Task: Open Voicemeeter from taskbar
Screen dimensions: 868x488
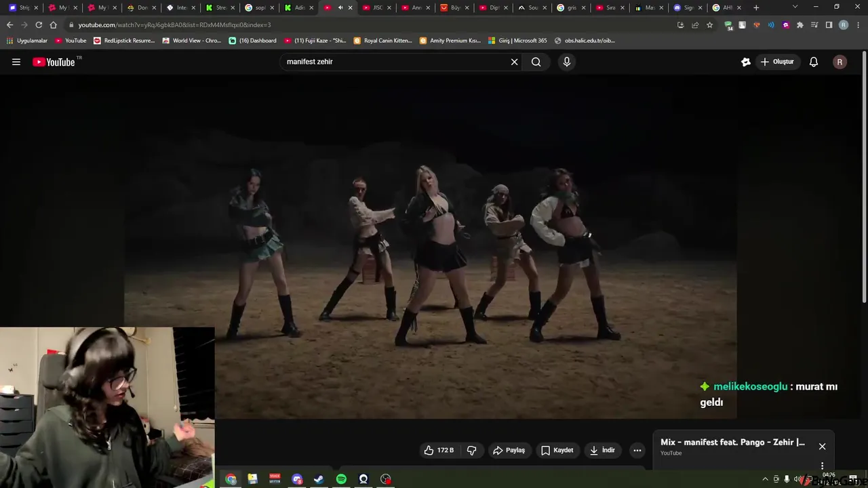Action: (275, 479)
